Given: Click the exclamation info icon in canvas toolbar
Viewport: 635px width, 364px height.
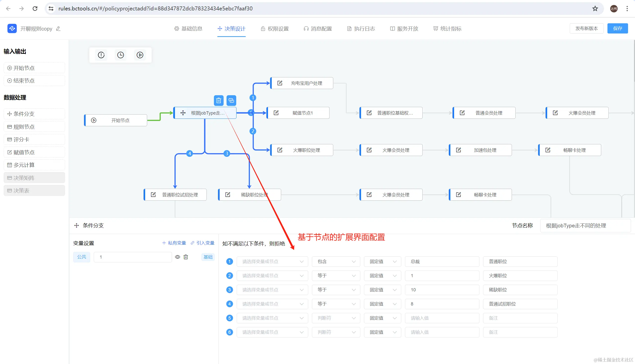Looking at the screenshot, I should 101,55.
